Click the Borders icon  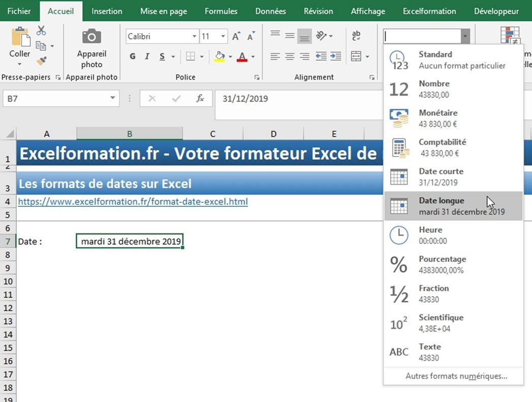point(191,56)
